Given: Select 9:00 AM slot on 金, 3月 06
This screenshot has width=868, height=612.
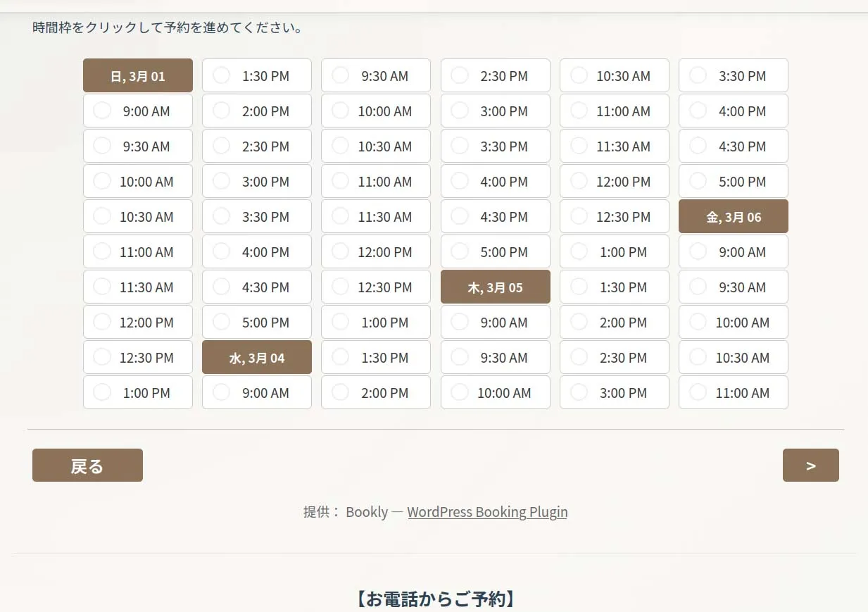Looking at the screenshot, I should (734, 252).
